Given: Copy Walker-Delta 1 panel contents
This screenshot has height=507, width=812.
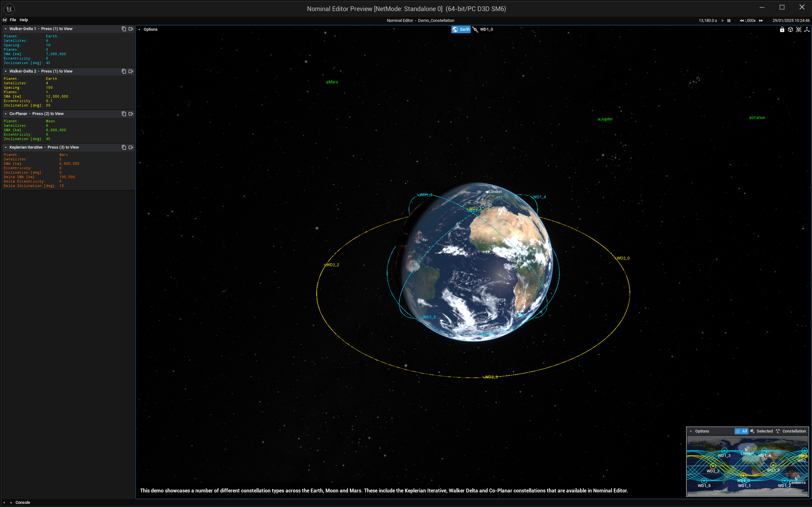Looking at the screenshot, I should point(124,29).
